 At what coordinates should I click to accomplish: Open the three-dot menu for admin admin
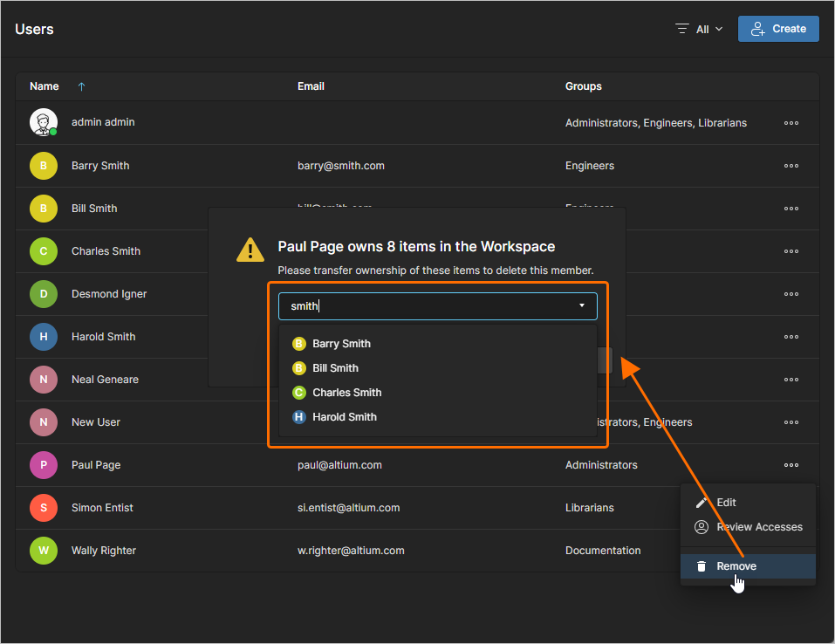(791, 123)
